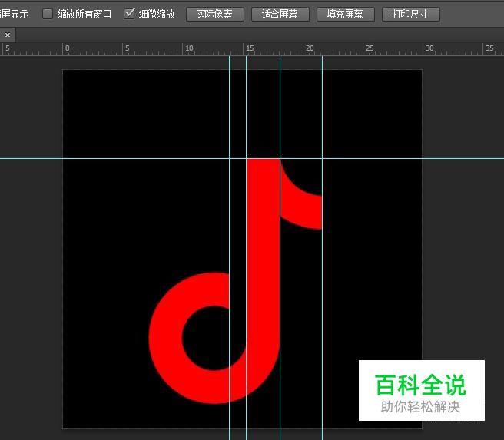Click the 打印尺寸 button
The height and width of the screenshot is (440, 504).
tap(410, 14)
